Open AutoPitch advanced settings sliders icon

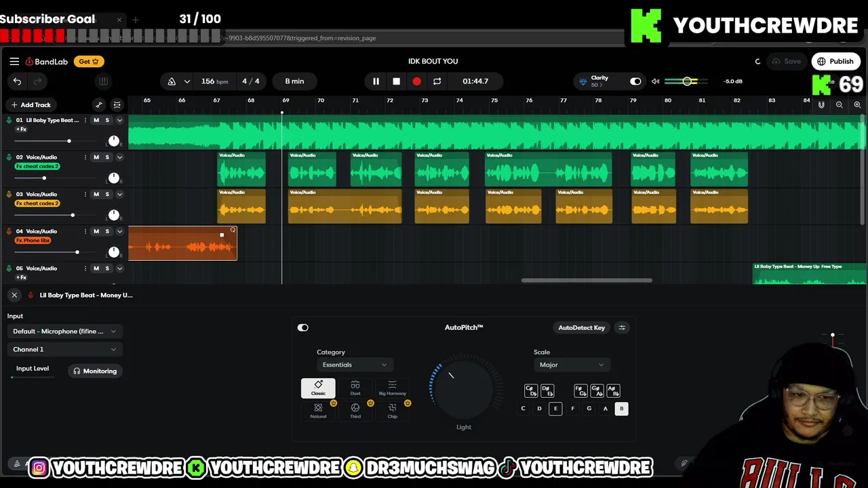click(622, 327)
